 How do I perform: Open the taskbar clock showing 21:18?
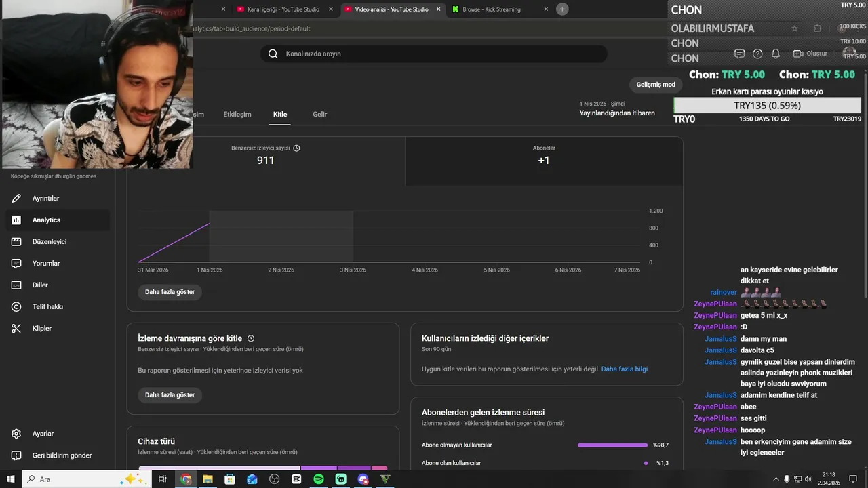828,479
